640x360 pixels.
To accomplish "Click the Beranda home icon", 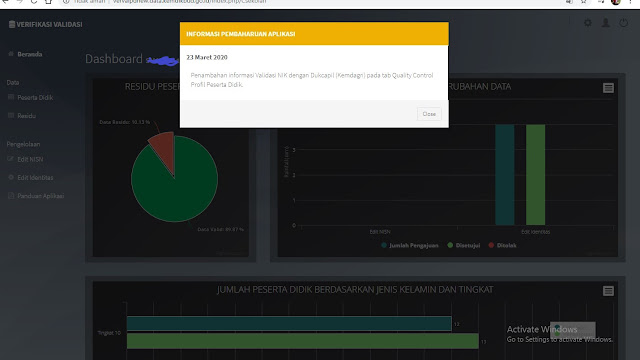I will 11,54.
